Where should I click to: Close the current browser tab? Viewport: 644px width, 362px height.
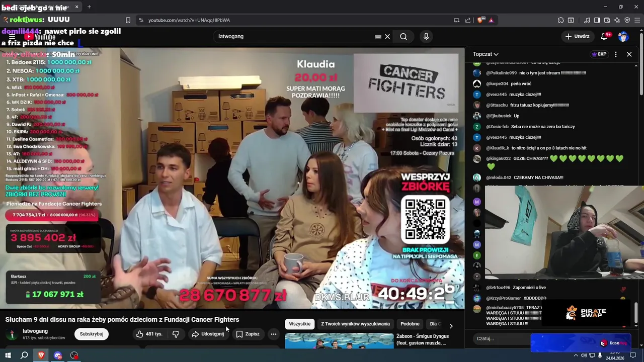pos(76,7)
